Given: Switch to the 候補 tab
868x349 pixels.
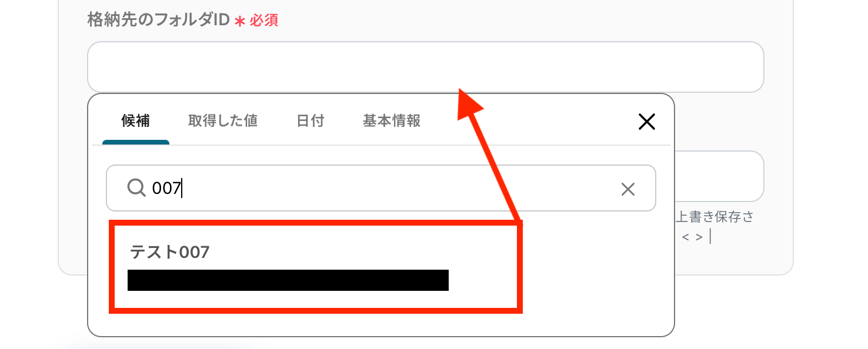Looking at the screenshot, I should click(135, 121).
